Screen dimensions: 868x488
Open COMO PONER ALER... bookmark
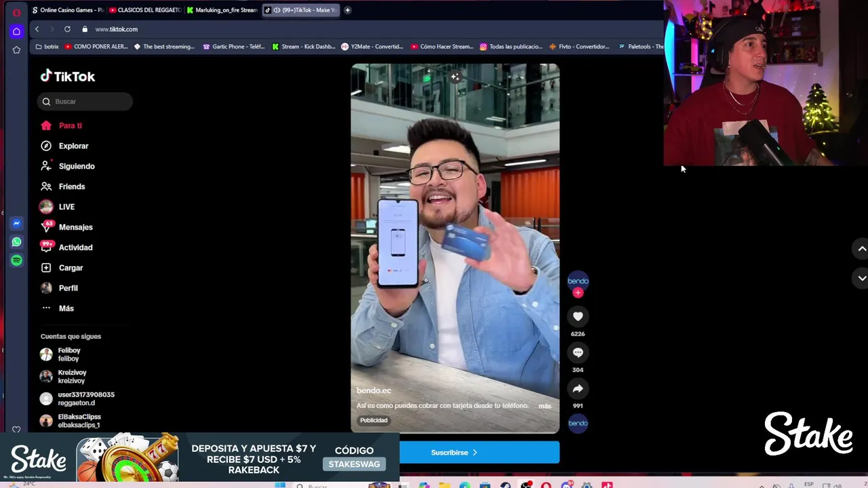[96, 47]
